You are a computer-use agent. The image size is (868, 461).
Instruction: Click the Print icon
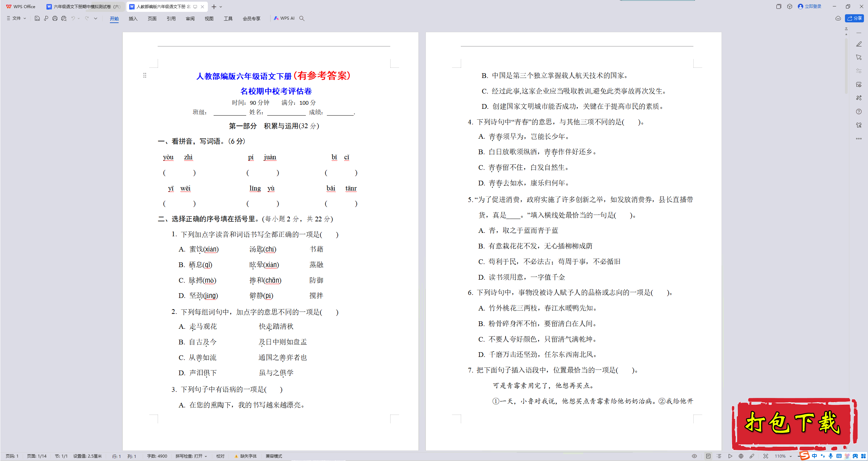[55, 18]
